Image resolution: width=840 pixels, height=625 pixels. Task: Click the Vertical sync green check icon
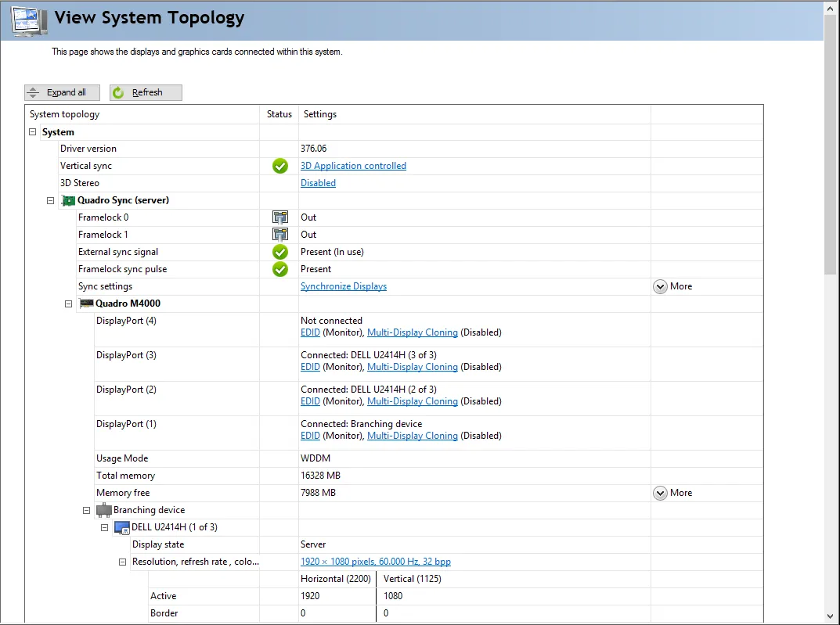pyautogui.click(x=279, y=166)
